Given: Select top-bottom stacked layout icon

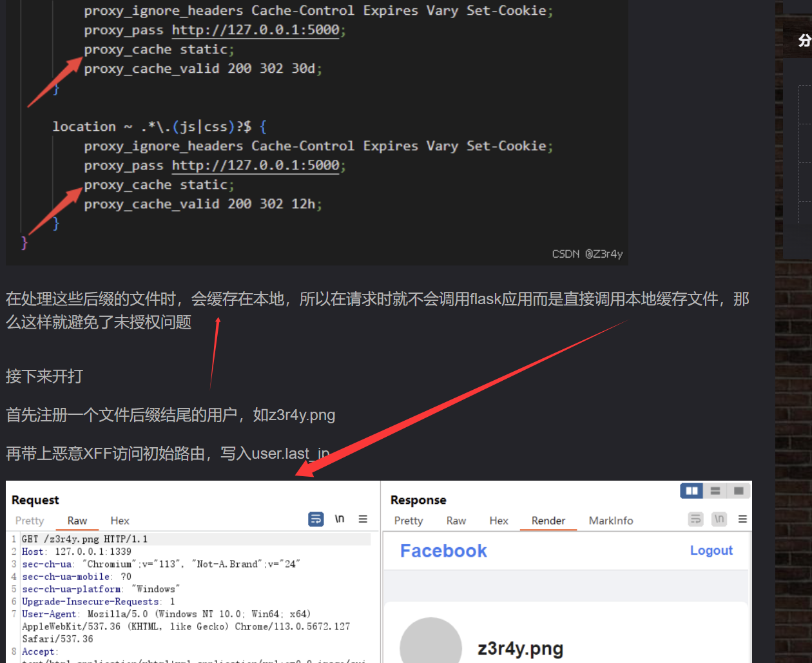Looking at the screenshot, I should 715,491.
